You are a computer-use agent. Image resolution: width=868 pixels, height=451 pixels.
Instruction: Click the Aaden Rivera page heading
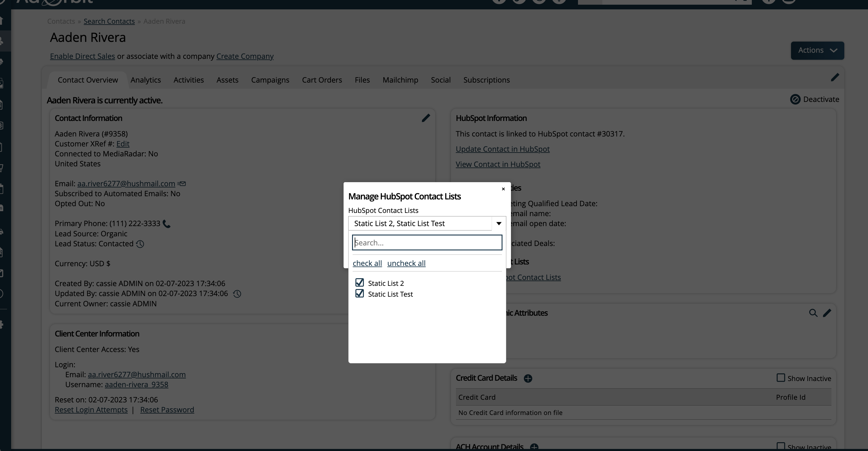pos(88,37)
